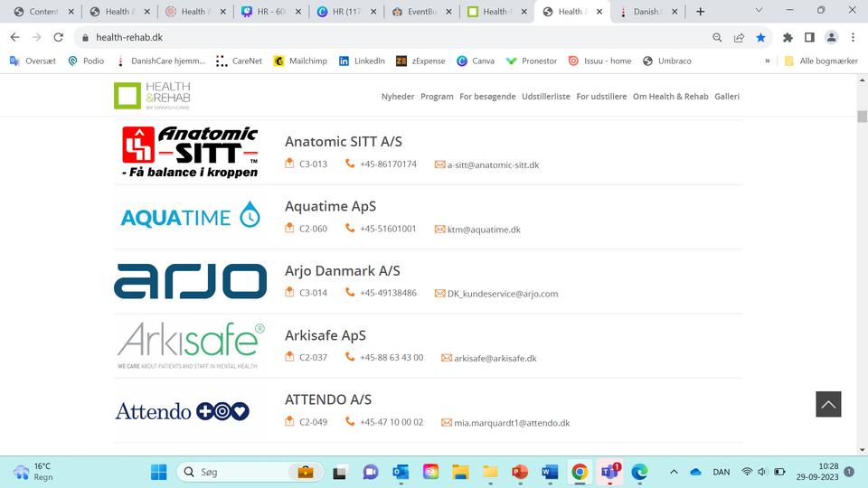Show more bookmarks with the chevron

pos(768,61)
